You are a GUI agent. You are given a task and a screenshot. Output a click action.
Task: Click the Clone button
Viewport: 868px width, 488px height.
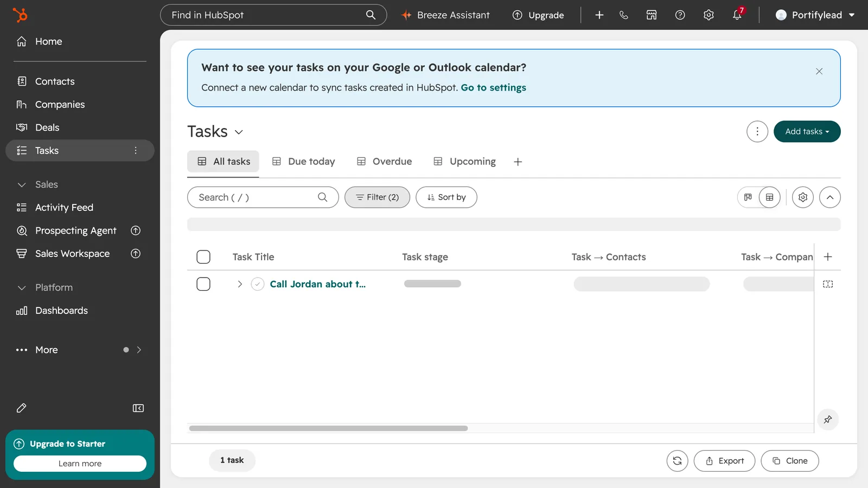click(x=790, y=461)
